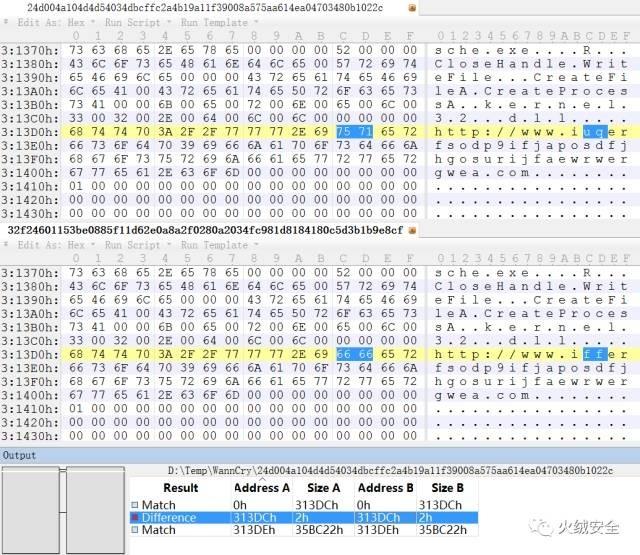Click the square icon of the Match row at 313DEh
The width and height of the screenshot is (640, 555).
point(135,530)
